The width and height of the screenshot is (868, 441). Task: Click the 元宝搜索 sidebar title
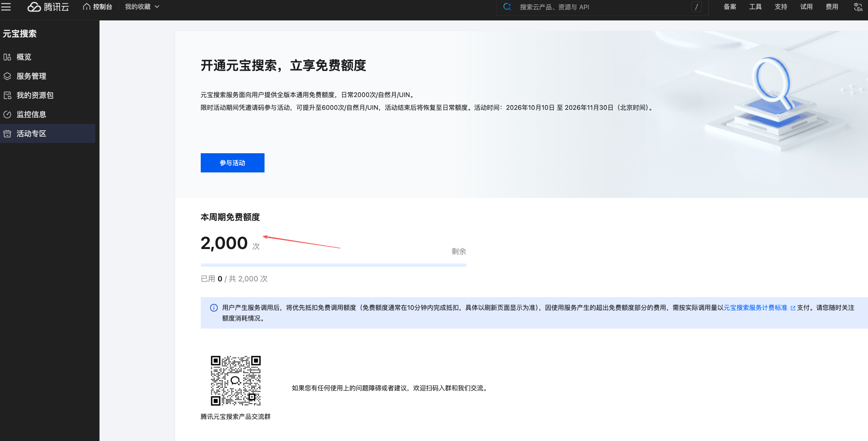coord(20,34)
